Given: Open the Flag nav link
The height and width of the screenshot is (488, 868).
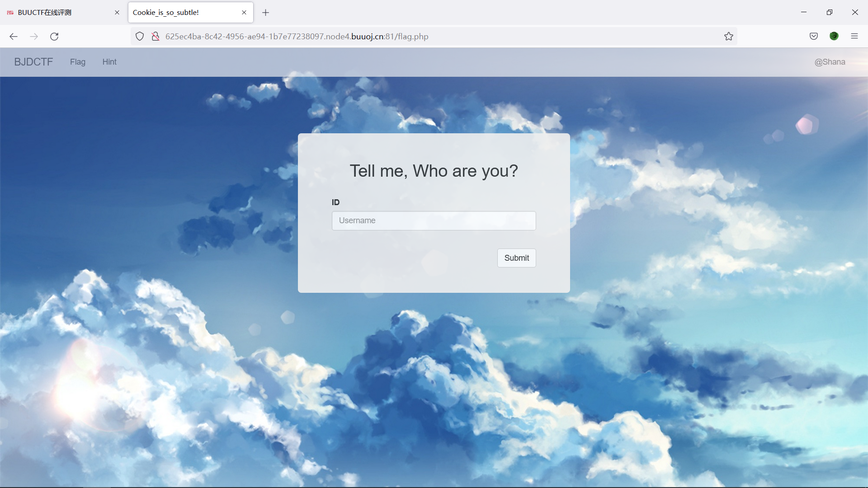Looking at the screenshot, I should [78, 62].
